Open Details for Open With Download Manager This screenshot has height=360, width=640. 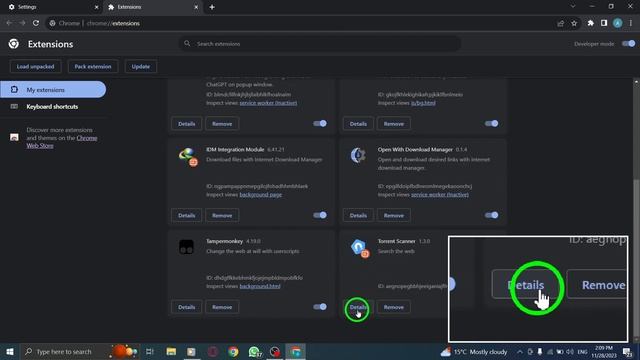click(358, 215)
